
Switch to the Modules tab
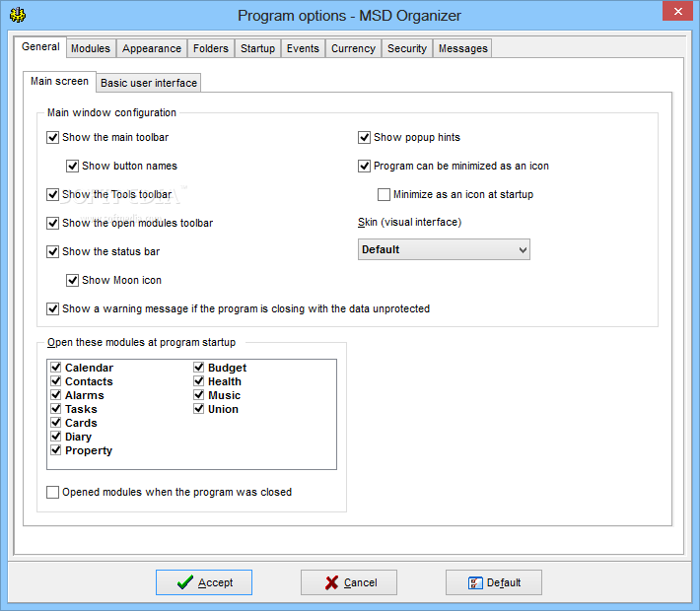(x=91, y=48)
